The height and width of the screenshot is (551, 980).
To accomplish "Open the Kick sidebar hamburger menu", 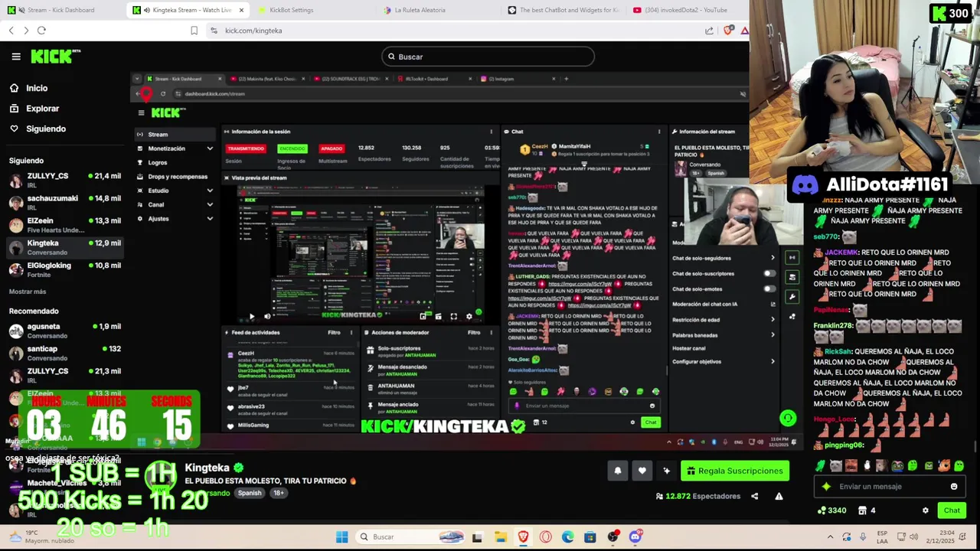I will [16, 56].
